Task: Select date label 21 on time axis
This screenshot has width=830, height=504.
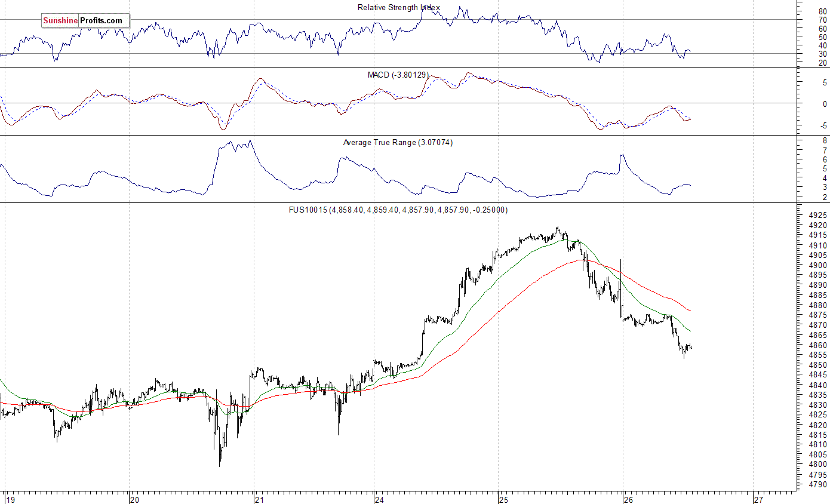Action: point(259,499)
